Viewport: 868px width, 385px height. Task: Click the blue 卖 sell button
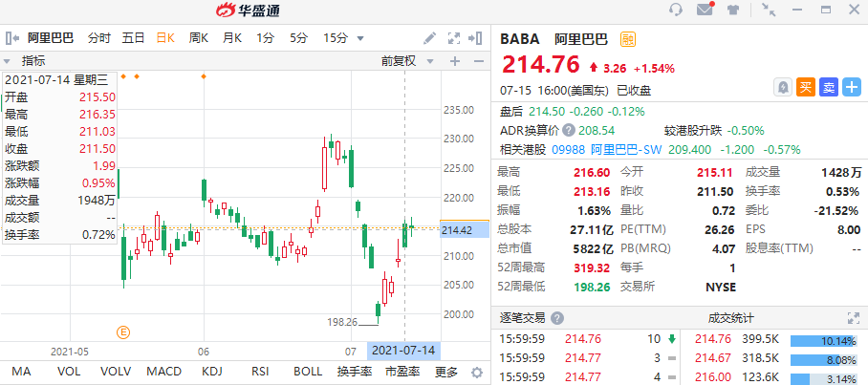click(x=829, y=87)
